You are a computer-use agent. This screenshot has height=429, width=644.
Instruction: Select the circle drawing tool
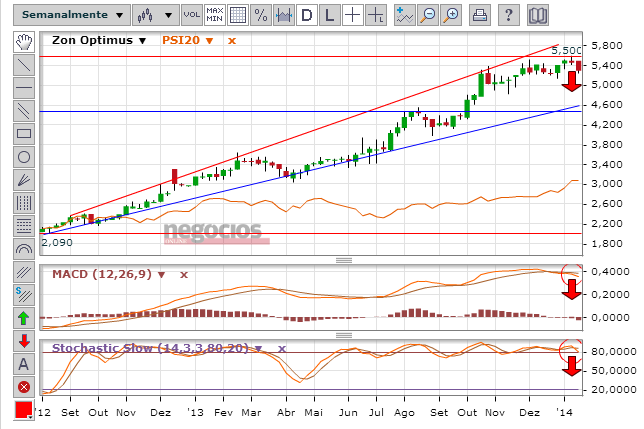24,157
